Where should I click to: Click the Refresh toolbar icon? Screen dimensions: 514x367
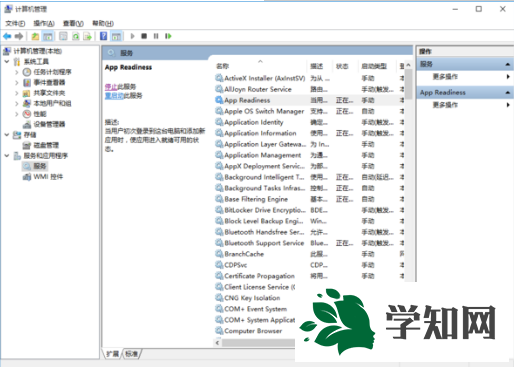click(76, 36)
